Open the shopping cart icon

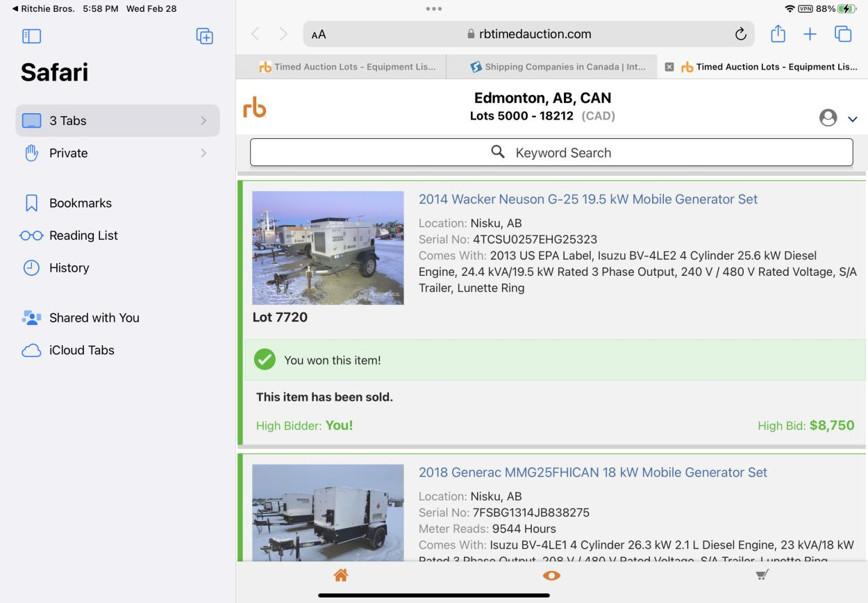[762, 575]
